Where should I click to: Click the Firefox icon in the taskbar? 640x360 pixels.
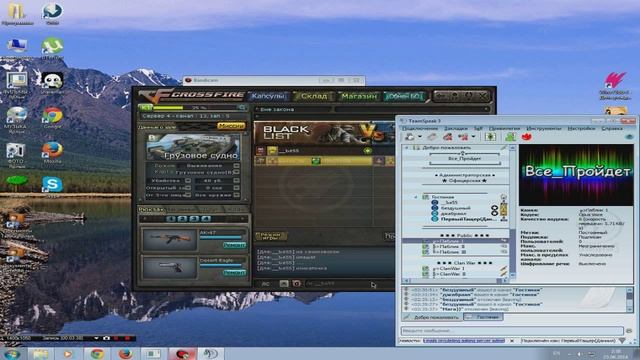[x=125, y=353]
